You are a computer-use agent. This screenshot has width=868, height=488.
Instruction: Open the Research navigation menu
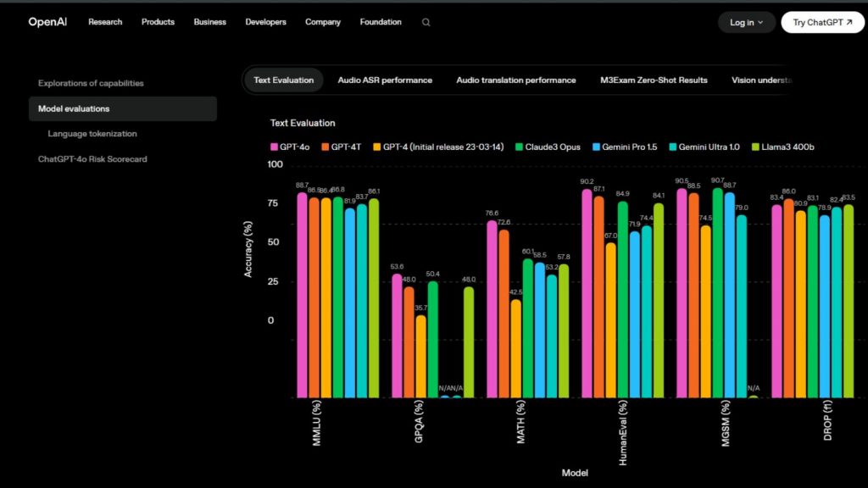pyautogui.click(x=105, y=22)
